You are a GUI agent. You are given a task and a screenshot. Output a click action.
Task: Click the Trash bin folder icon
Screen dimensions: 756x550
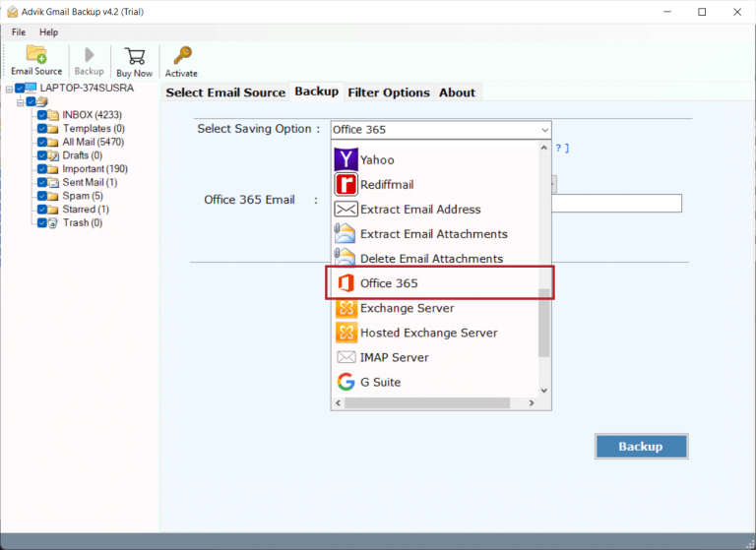pos(53,222)
